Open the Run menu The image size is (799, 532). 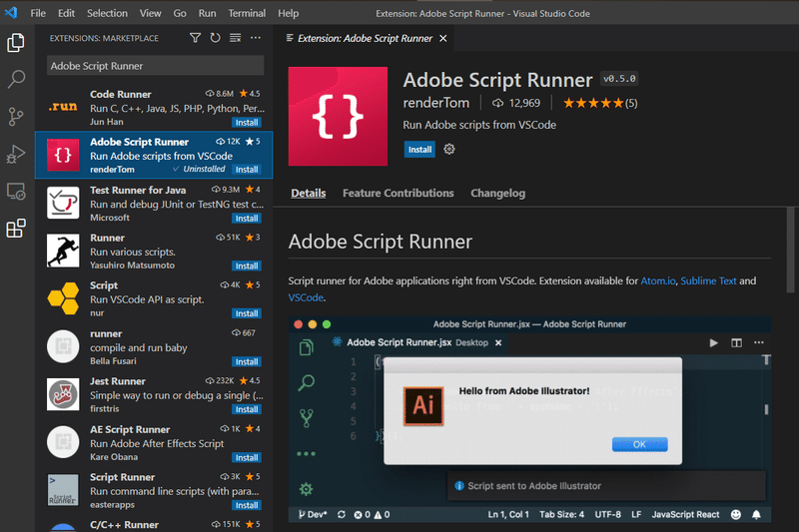(x=207, y=13)
